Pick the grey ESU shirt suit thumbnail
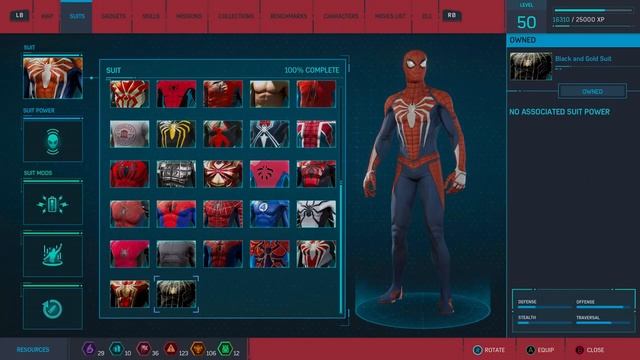Image resolution: width=640 pixels, height=360 pixels. [130, 134]
